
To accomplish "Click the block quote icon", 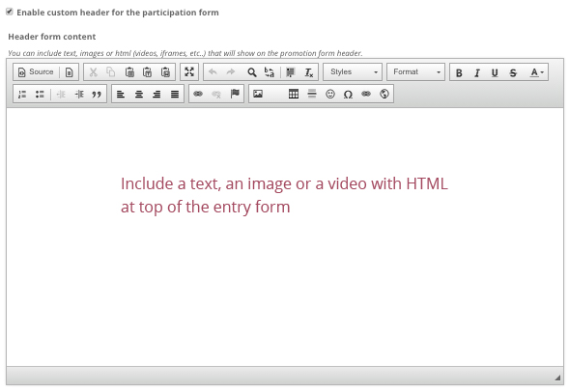I will [97, 95].
